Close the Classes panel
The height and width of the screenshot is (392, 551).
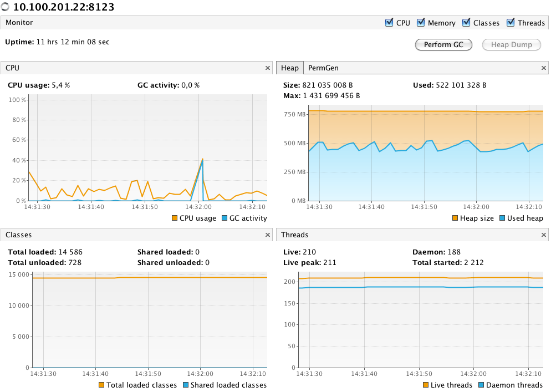(267, 235)
